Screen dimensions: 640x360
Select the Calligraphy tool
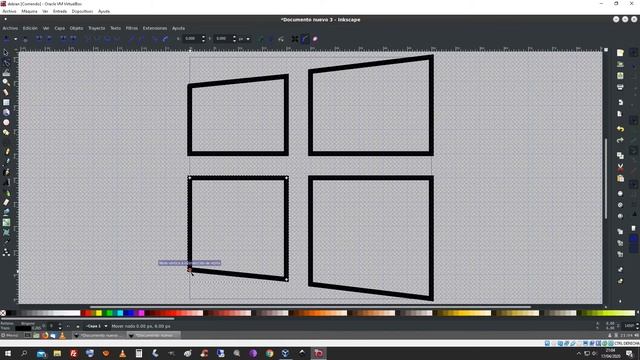[x=6, y=172]
